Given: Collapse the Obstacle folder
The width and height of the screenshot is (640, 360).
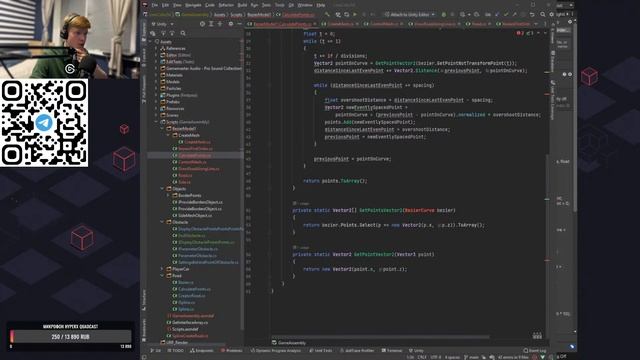Looking at the screenshot, I should [x=162, y=222].
